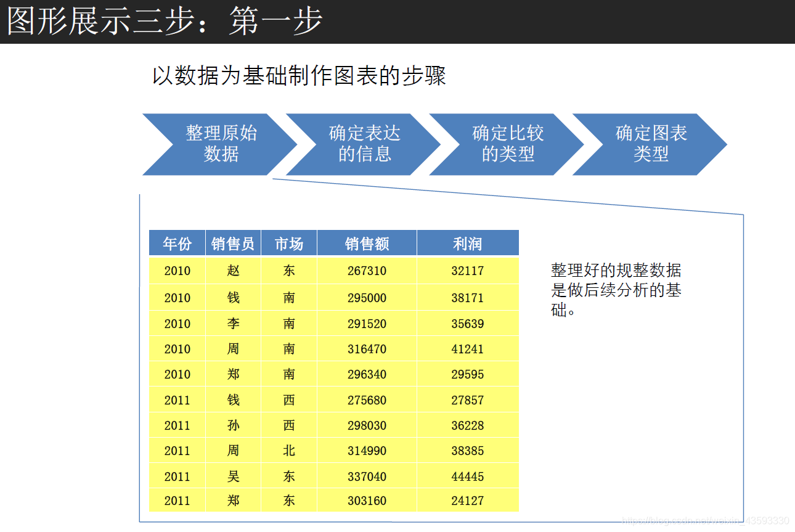The image size is (795, 532).
Task: Click the 销售员 column header
Action: coord(233,243)
